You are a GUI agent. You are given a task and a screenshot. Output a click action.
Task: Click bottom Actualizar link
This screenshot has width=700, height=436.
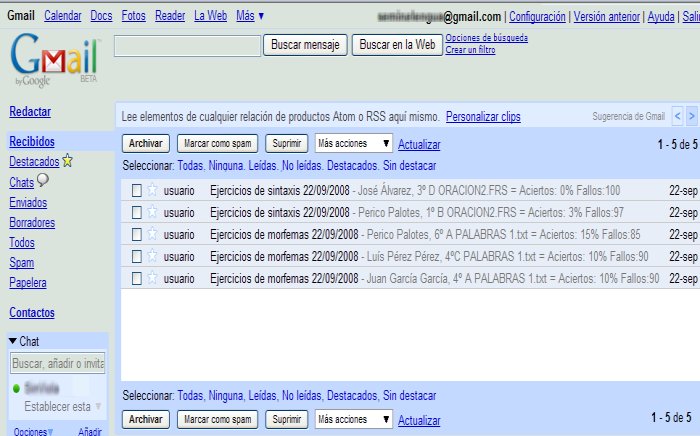click(419, 420)
